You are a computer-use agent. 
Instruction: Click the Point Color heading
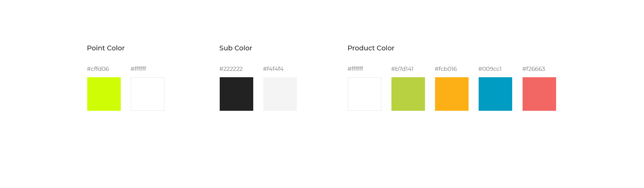(x=106, y=48)
